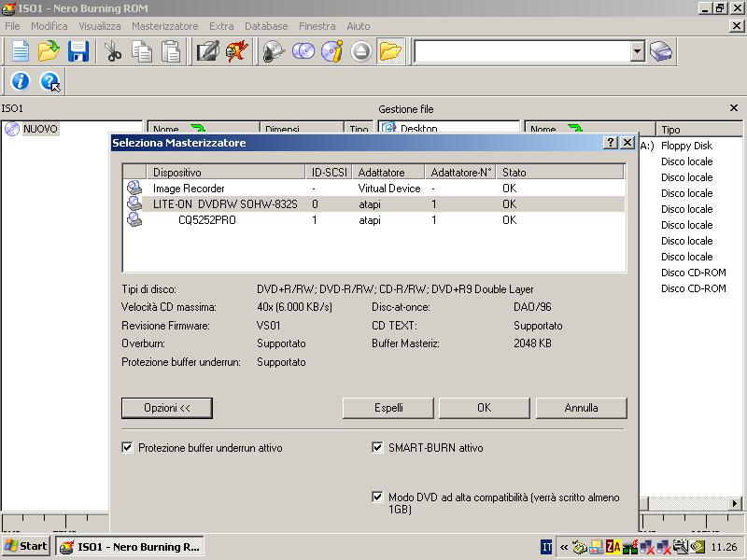The width and height of the screenshot is (747, 560).
Task: Click the ID-SCSI column header
Action: tap(329, 172)
